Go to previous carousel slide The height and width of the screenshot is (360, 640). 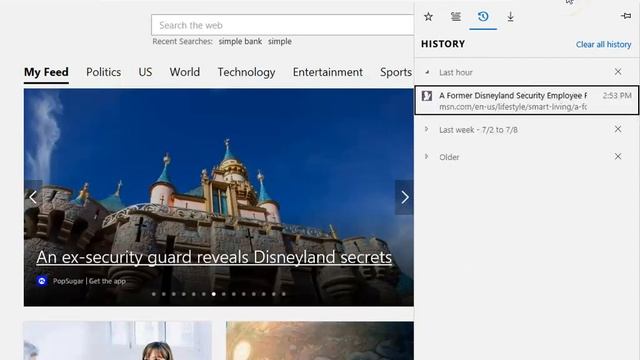click(33, 197)
